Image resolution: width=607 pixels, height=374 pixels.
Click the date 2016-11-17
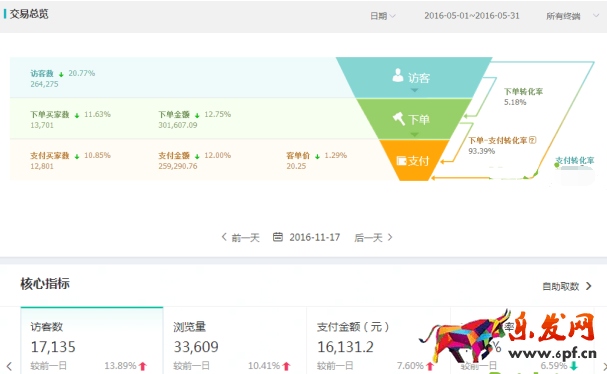pyautogui.click(x=314, y=237)
